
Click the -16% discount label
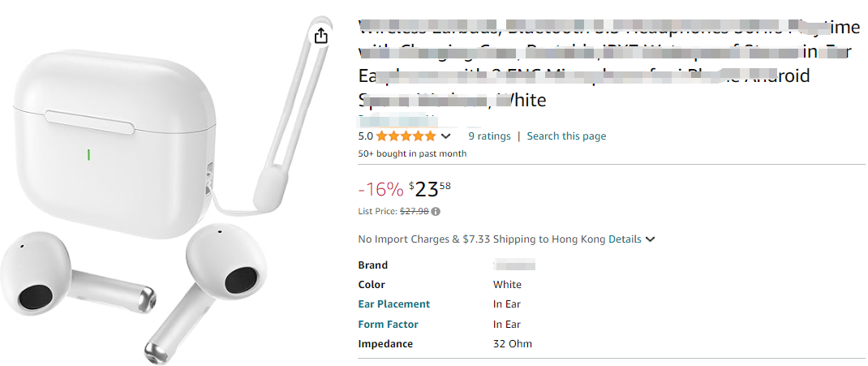(380, 190)
